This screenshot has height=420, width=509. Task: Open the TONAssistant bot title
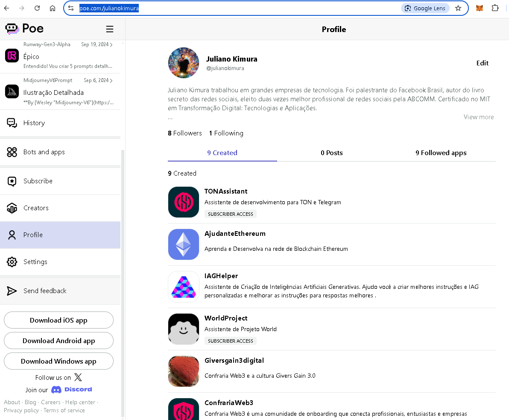click(x=226, y=191)
